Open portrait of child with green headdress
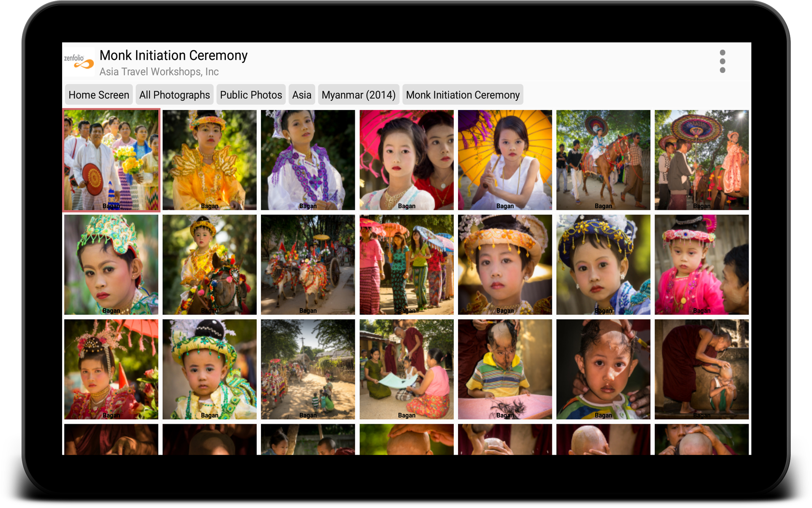Screen dimensions: 812x508 point(111,265)
